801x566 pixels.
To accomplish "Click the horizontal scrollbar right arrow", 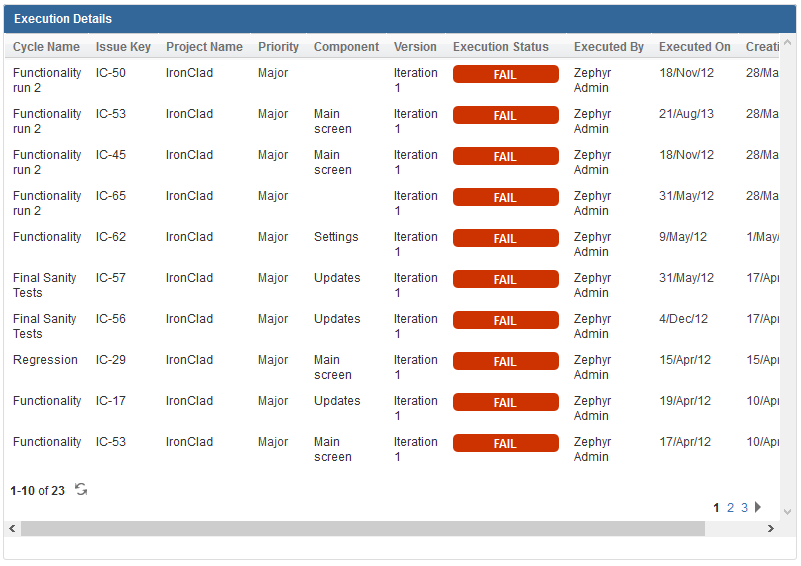I will click(x=771, y=529).
